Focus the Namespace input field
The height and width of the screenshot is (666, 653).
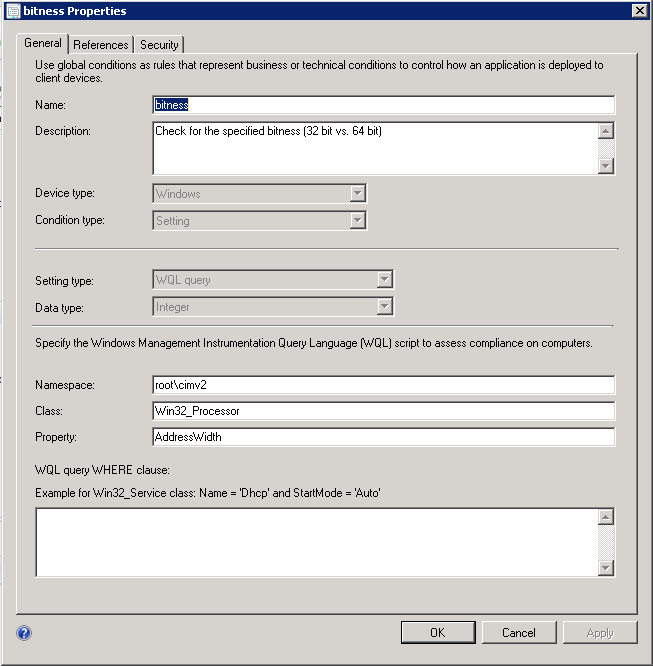[x=383, y=385]
